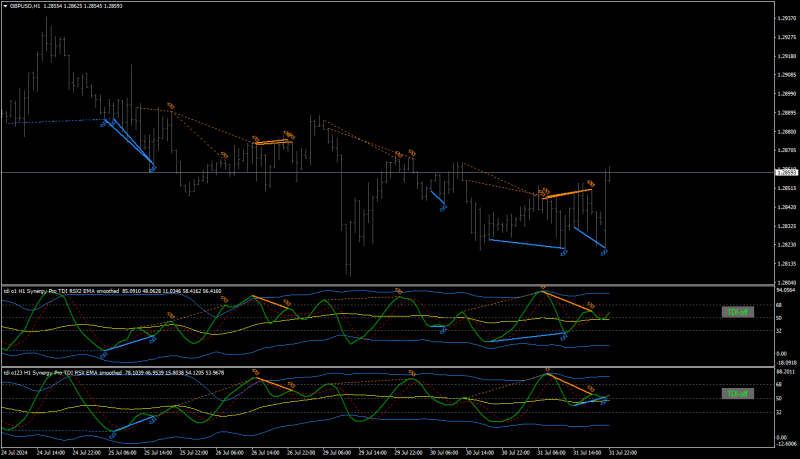Click the 1.28135 price scale label
Viewport: 800px width, 459px height.
tap(786, 264)
